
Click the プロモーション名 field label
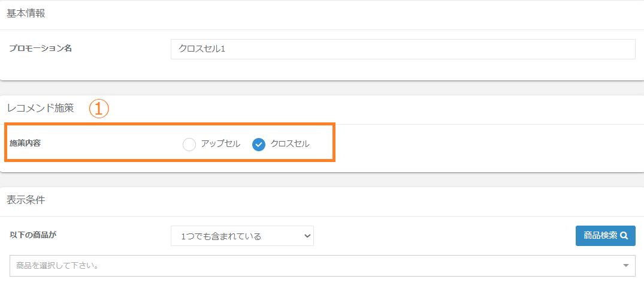click(x=41, y=49)
